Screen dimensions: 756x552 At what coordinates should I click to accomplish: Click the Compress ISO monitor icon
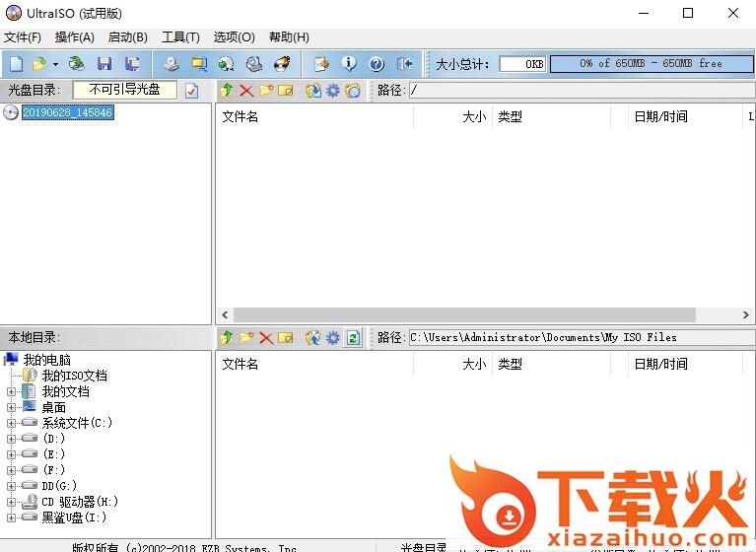(x=199, y=64)
